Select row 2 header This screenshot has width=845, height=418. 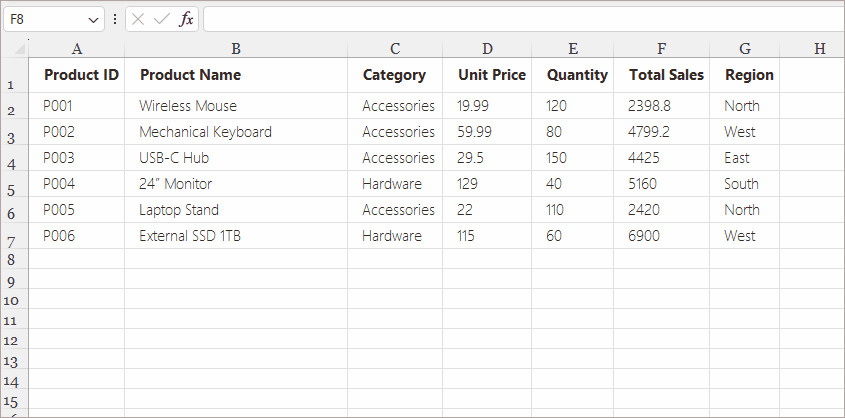coord(14,106)
